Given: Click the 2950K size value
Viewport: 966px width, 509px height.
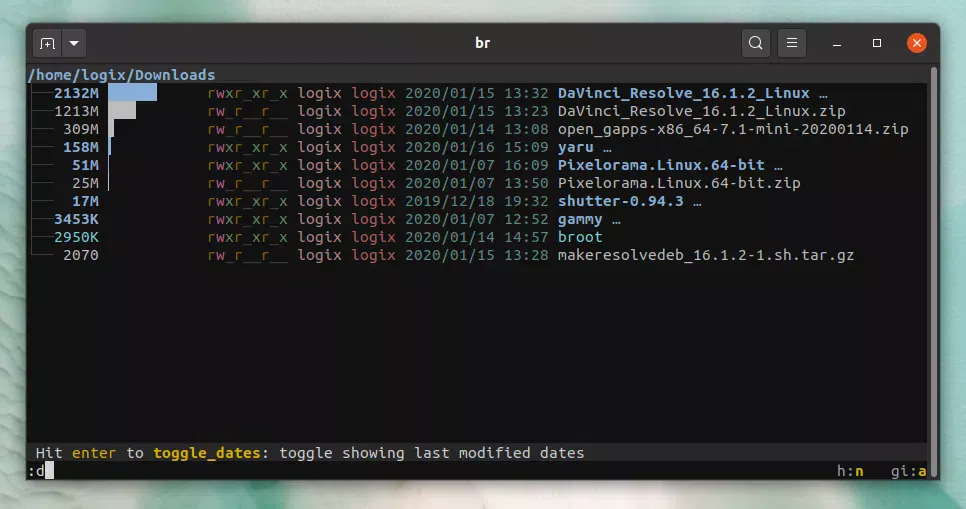Looking at the screenshot, I should [x=76, y=237].
